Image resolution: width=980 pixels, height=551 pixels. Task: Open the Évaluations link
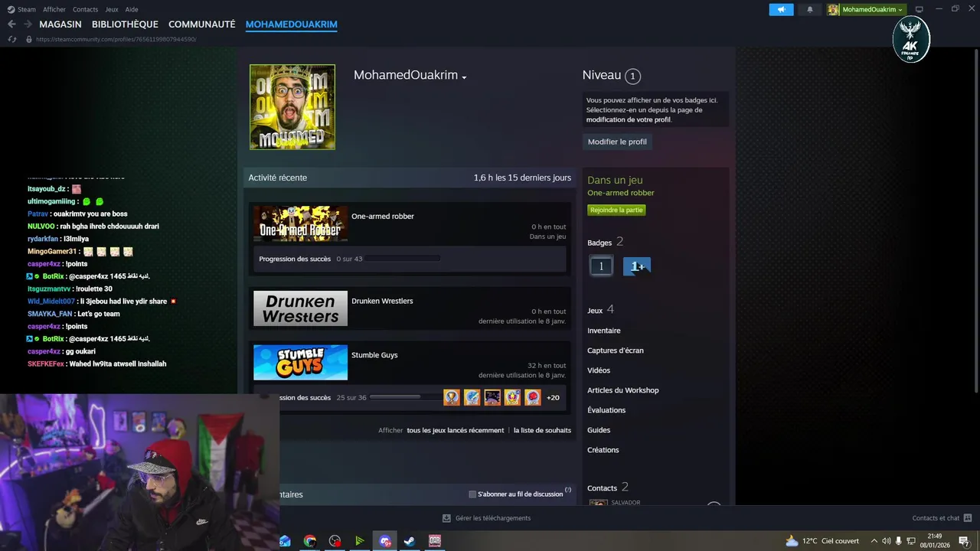(x=606, y=410)
